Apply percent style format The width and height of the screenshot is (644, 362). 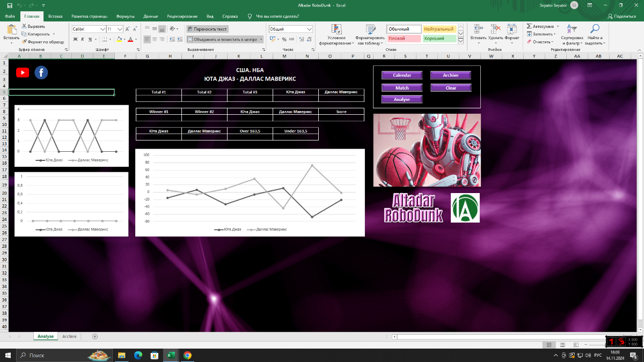click(x=284, y=39)
